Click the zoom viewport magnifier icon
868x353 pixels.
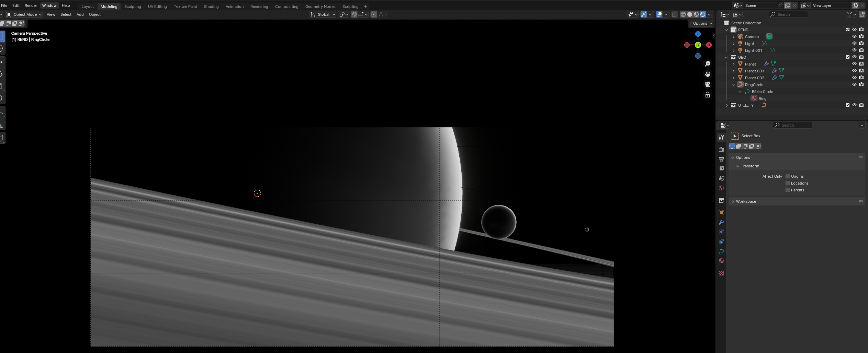point(708,64)
